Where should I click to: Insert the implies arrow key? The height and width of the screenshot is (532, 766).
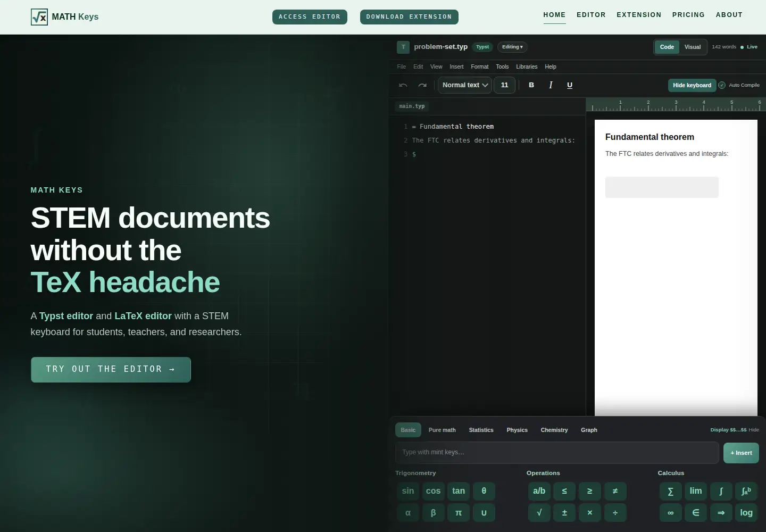[721, 513]
